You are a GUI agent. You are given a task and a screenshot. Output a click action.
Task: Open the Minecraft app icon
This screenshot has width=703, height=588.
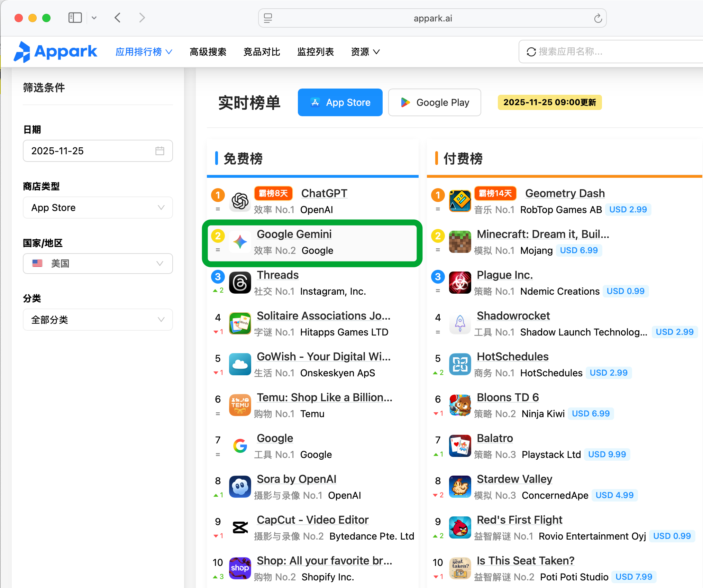460,242
